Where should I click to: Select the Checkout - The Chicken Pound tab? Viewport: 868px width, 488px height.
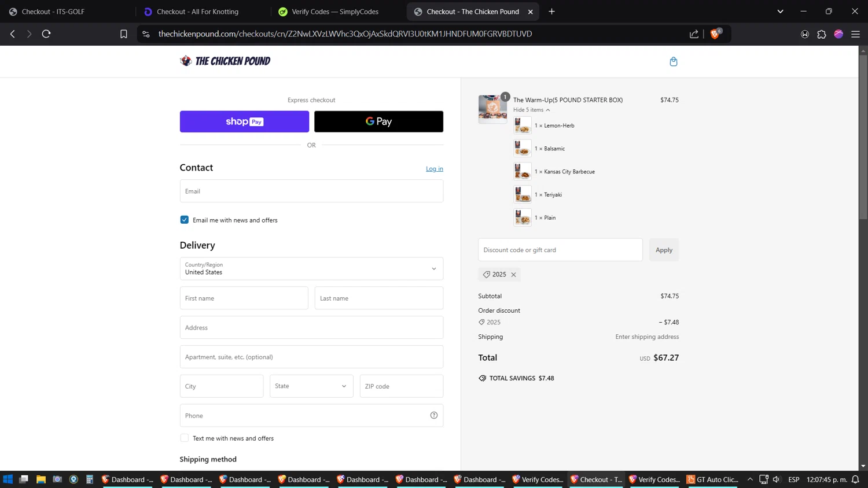pos(472,12)
